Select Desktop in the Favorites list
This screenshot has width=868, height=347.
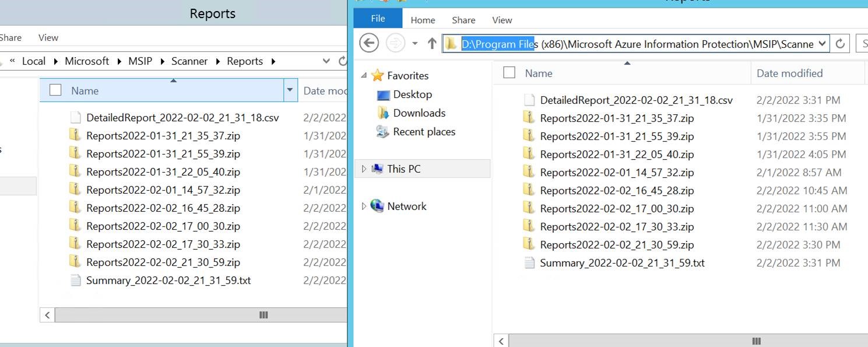point(412,94)
